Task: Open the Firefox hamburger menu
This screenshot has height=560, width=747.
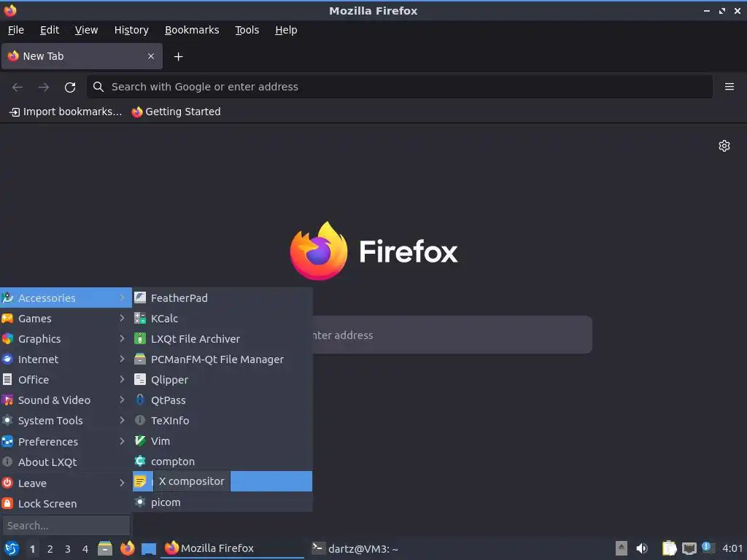Action: coord(729,87)
